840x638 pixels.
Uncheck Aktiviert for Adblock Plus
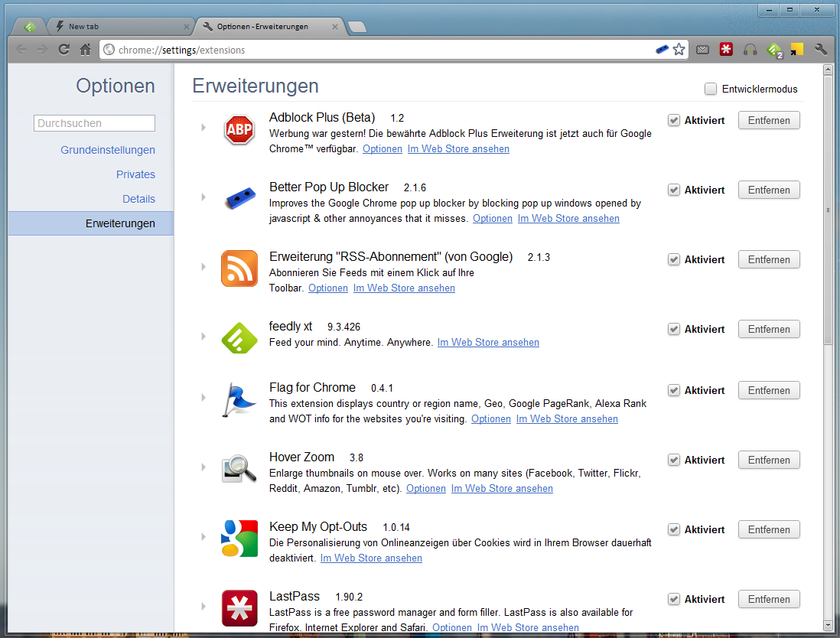(674, 121)
